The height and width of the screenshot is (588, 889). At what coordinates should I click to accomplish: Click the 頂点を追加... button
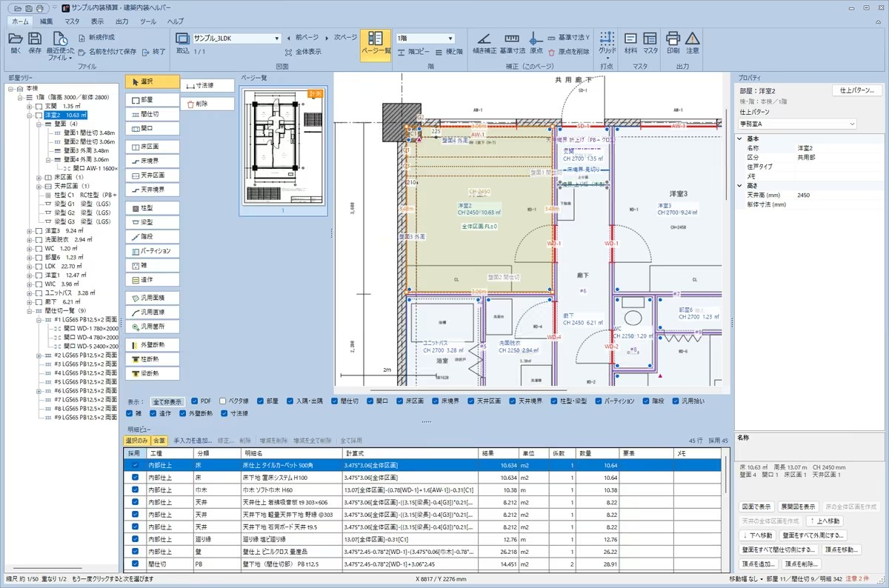click(757, 564)
